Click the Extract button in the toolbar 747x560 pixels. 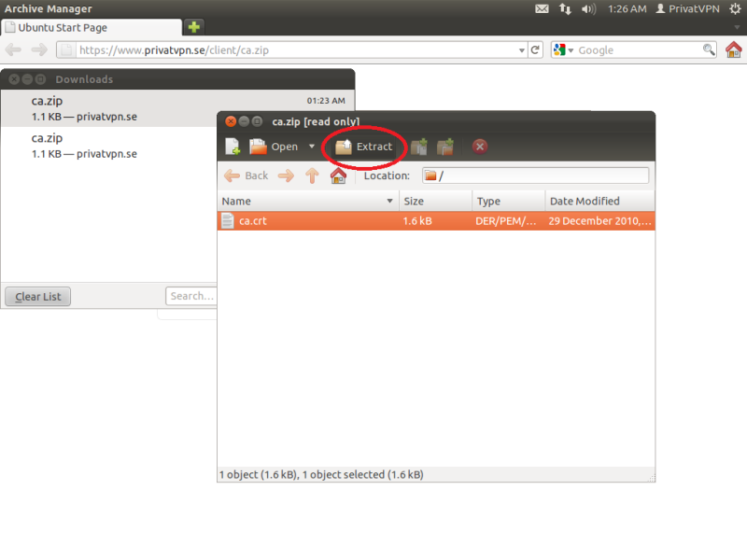[364, 147]
